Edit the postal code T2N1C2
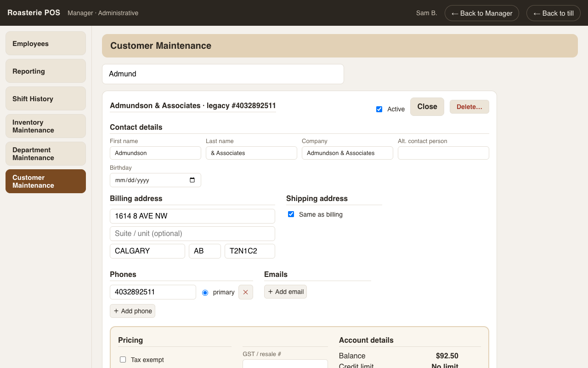This screenshot has height=368, width=588. pos(250,251)
